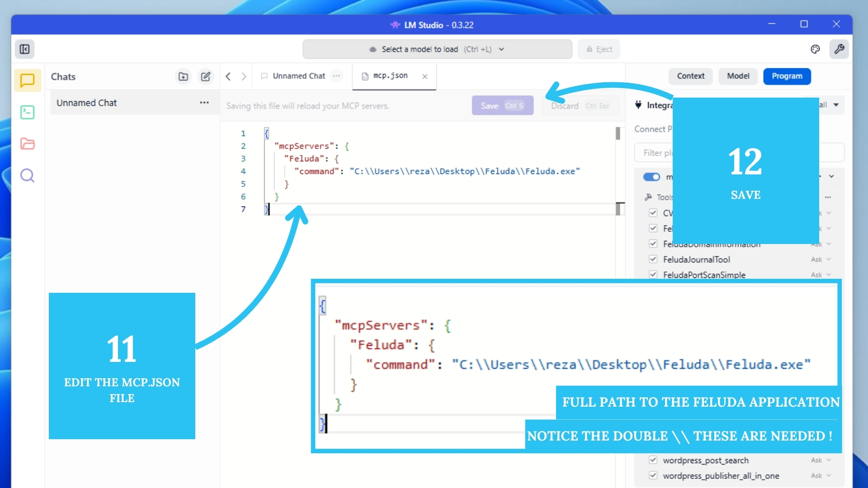Change wordpress_publisher_all_in_one Ask dropdown
This screenshot has width=868, height=488.
pos(821,475)
